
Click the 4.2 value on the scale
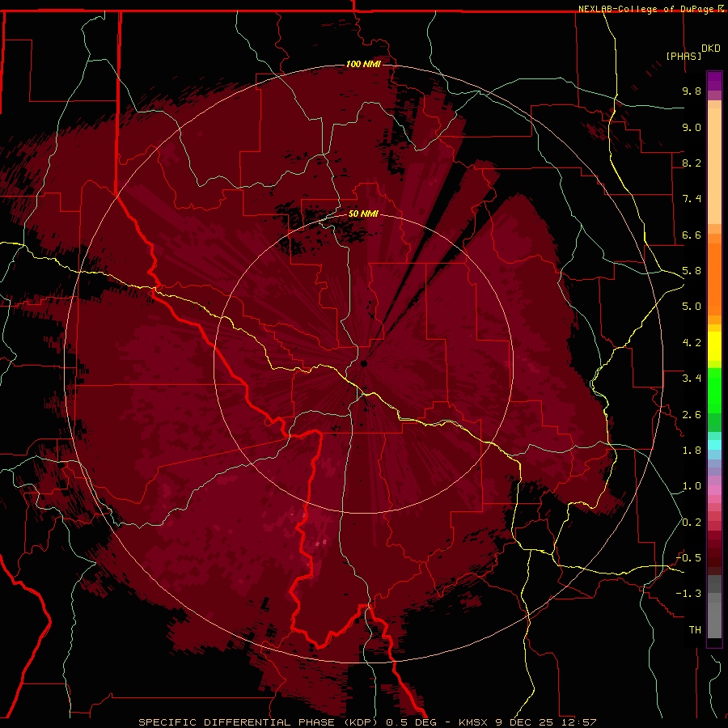pyautogui.click(x=692, y=343)
